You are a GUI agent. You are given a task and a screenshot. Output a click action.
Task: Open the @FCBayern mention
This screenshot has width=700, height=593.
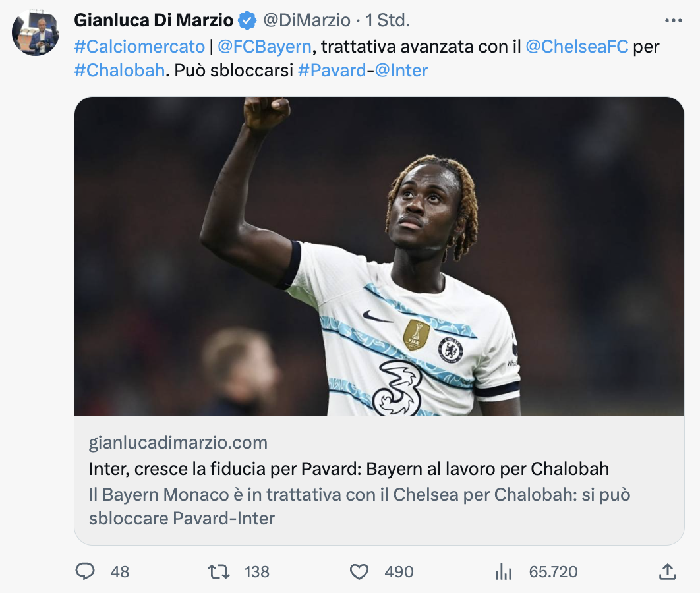[x=264, y=46]
